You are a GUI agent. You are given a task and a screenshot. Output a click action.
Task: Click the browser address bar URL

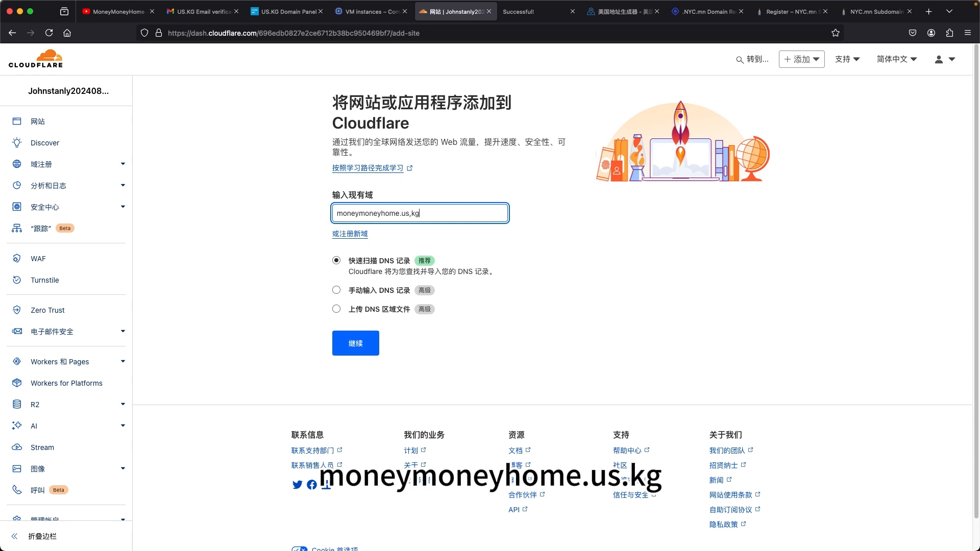(293, 33)
